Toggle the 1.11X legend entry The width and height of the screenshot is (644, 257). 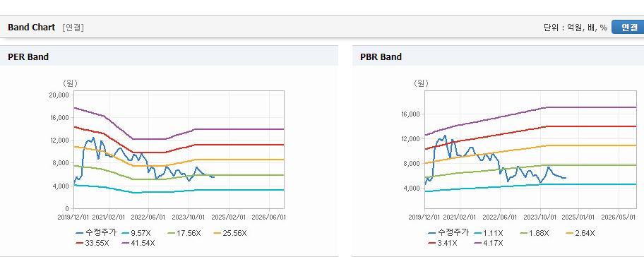click(x=489, y=233)
